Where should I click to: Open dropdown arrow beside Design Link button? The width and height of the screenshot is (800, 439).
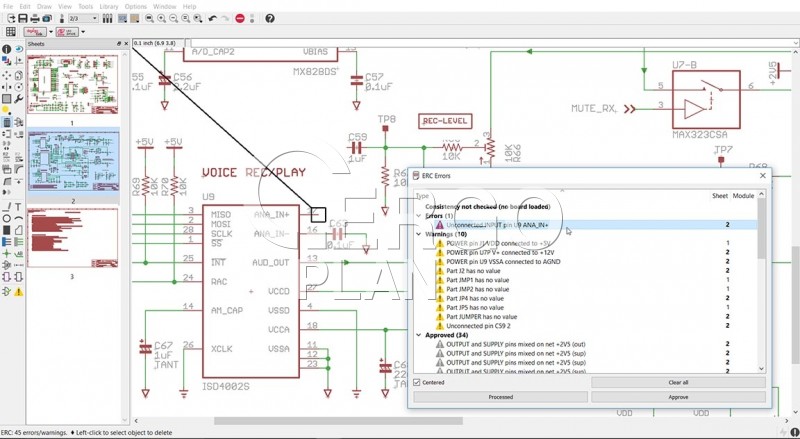coord(51,32)
